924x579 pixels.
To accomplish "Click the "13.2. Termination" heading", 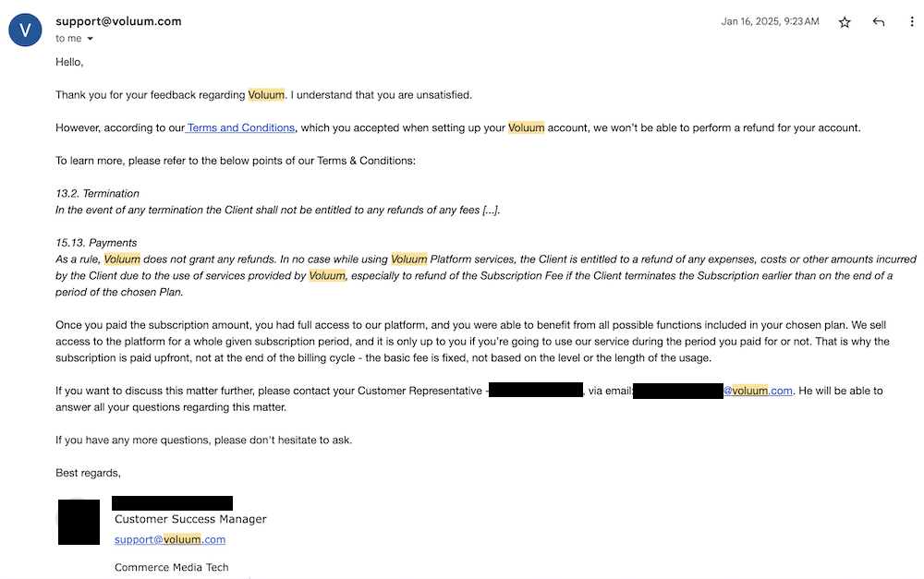I will [x=97, y=193].
